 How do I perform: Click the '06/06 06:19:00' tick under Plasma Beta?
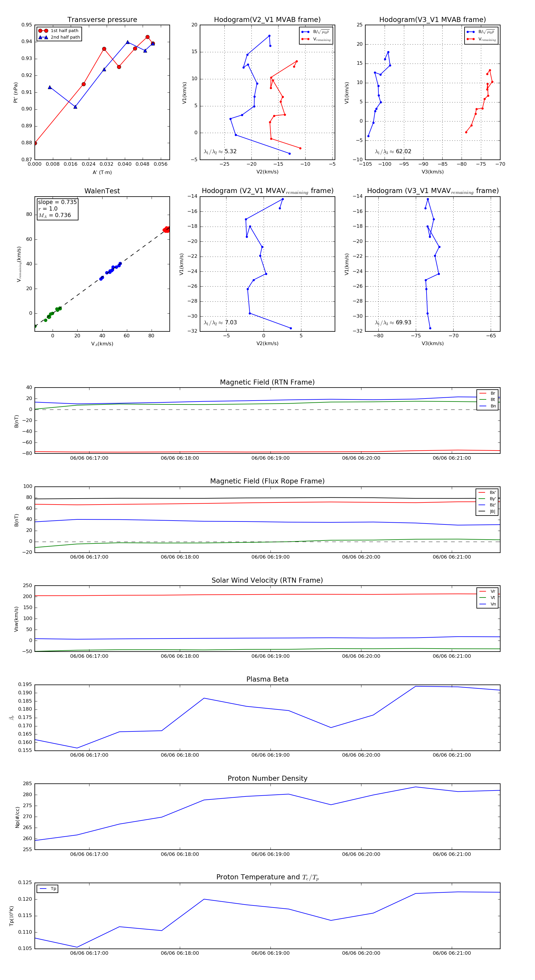pyautogui.click(x=270, y=755)
